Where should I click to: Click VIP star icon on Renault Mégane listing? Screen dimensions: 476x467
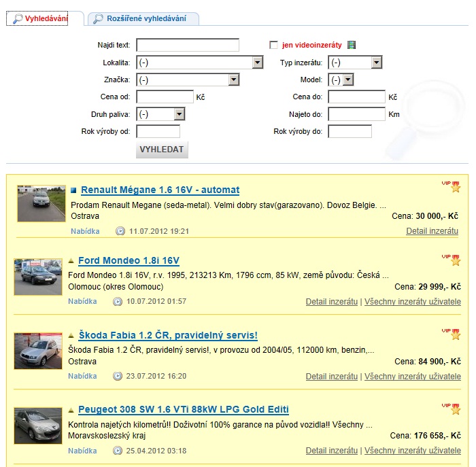click(455, 186)
